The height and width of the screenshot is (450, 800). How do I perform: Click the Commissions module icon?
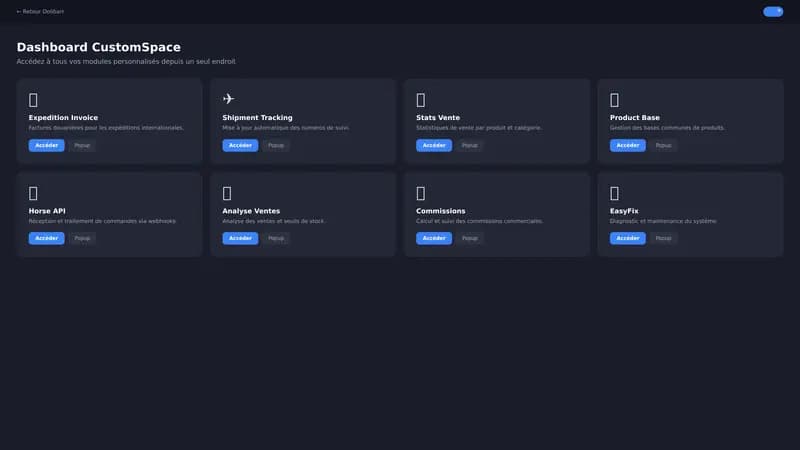pyautogui.click(x=421, y=193)
